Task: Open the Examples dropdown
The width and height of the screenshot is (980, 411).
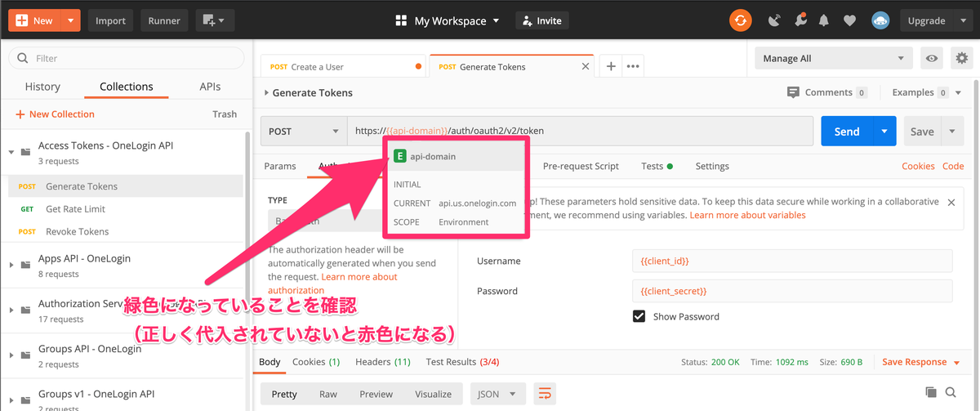Action: (926, 92)
